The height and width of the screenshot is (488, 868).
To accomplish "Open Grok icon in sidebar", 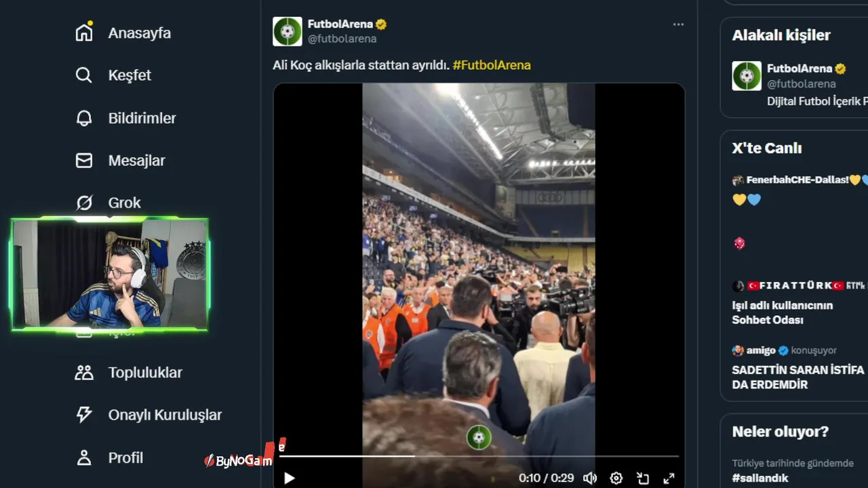I will (x=84, y=203).
